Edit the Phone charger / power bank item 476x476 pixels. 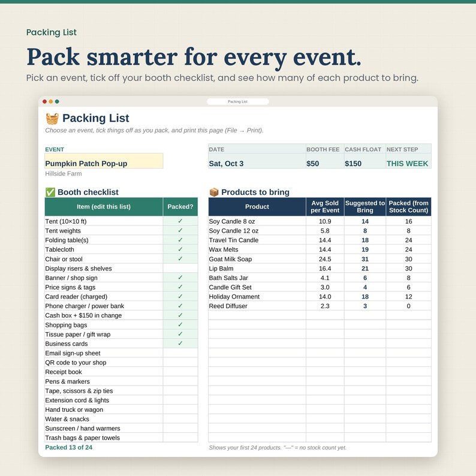tap(104, 306)
